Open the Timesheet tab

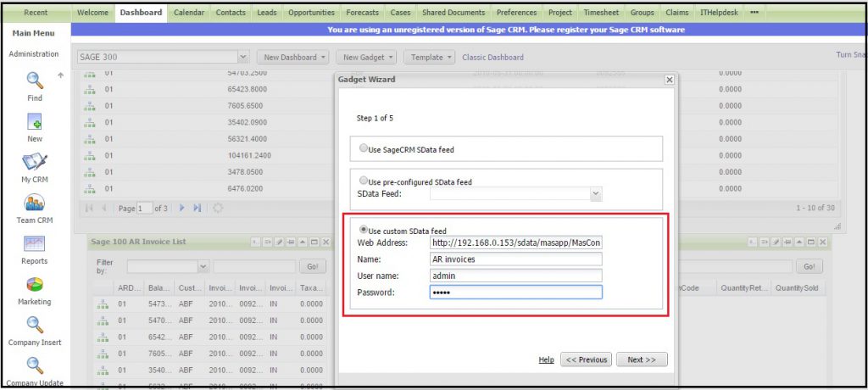(x=601, y=12)
